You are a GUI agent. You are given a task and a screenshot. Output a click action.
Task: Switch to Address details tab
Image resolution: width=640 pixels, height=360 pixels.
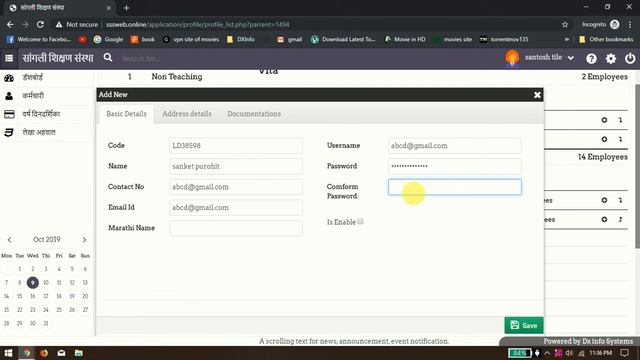coord(187,114)
